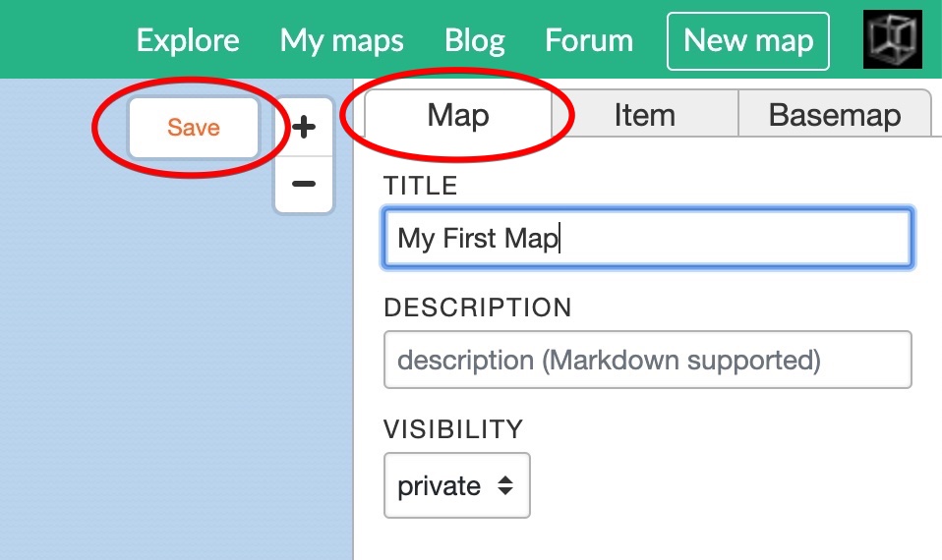Select the Basemap tab
Viewport: 942px width, 560px height.
point(834,115)
